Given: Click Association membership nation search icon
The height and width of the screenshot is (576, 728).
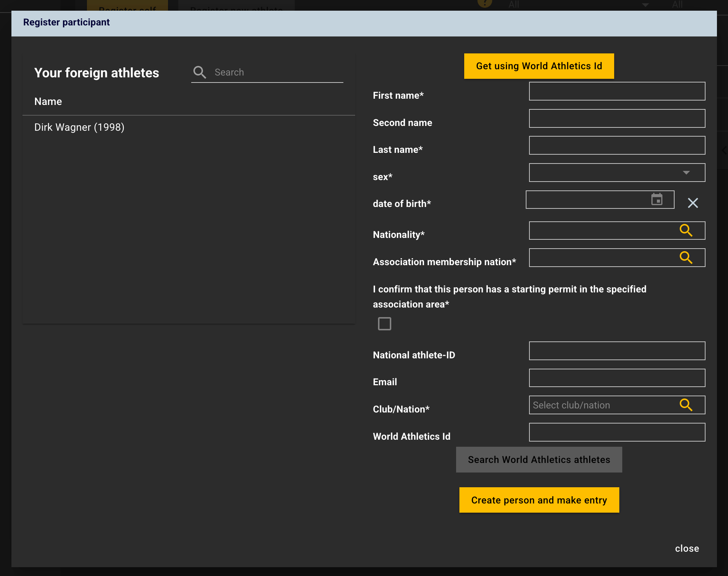Looking at the screenshot, I should point(686,258).
